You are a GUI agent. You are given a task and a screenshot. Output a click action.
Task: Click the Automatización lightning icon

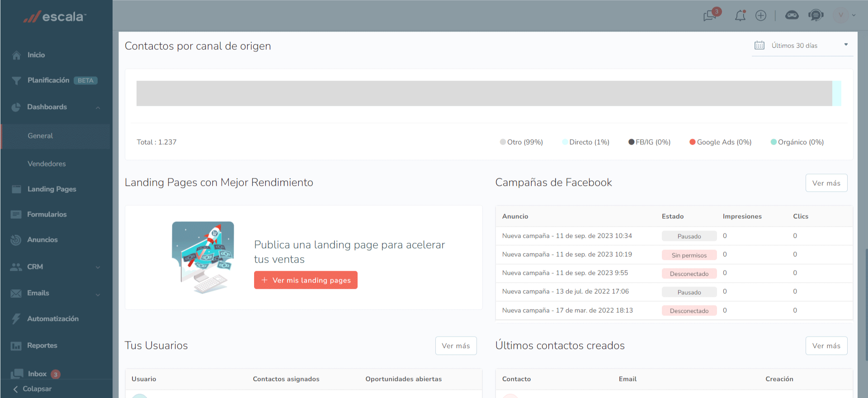click(x=16, y=318)
